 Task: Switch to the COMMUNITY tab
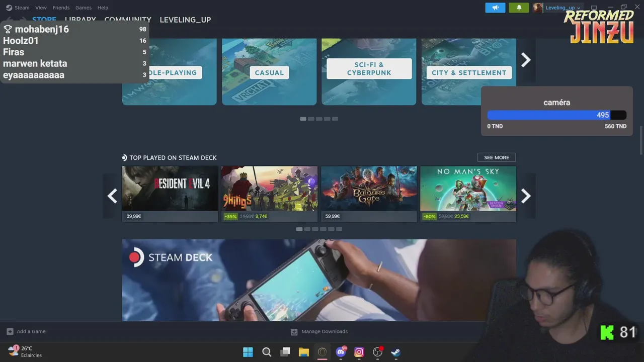pyautogui.click(x=128, y=20)
